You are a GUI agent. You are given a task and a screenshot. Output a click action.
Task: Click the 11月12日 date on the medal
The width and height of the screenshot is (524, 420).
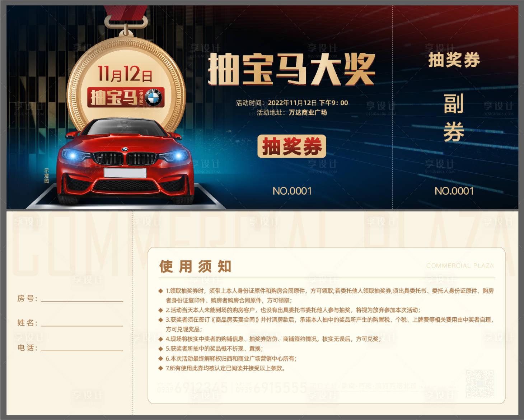(125, 74)
